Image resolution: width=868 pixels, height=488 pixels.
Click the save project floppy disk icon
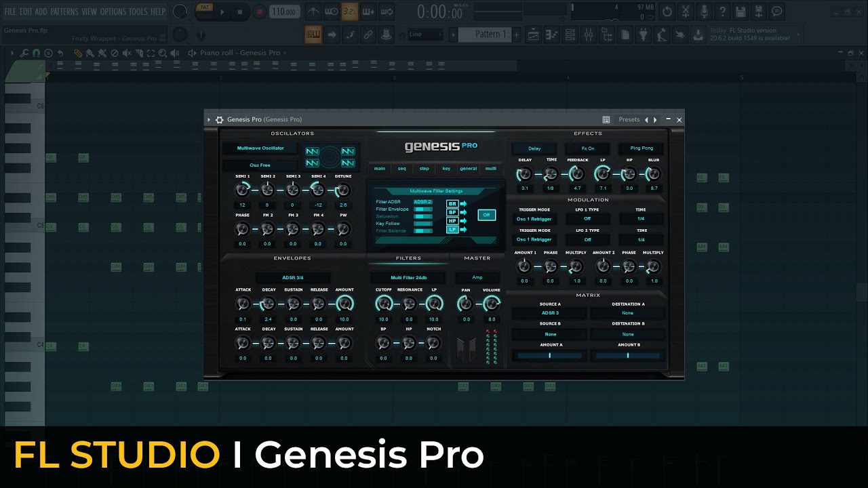[741, 12]
